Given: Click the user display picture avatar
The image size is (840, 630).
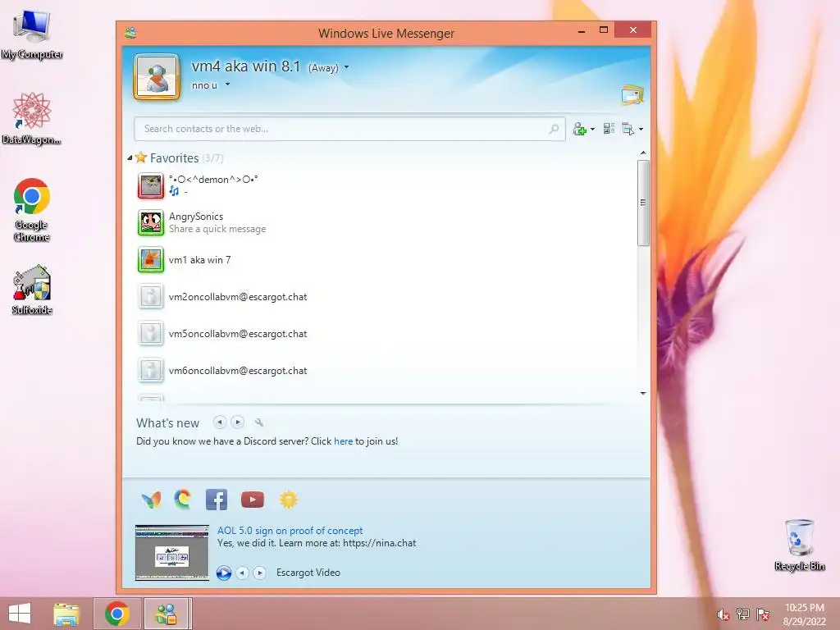Looking at the screenshot, I should [157, 77].
